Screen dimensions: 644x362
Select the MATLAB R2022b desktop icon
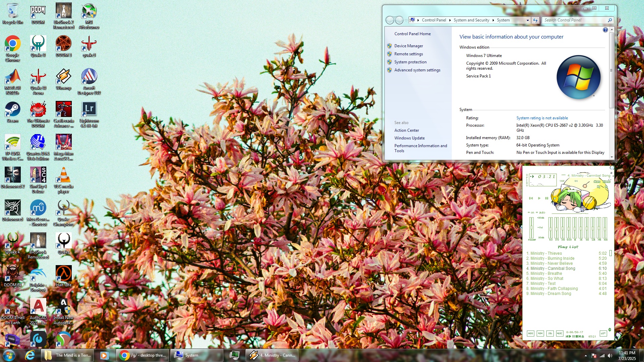click(x=13, y=81)
